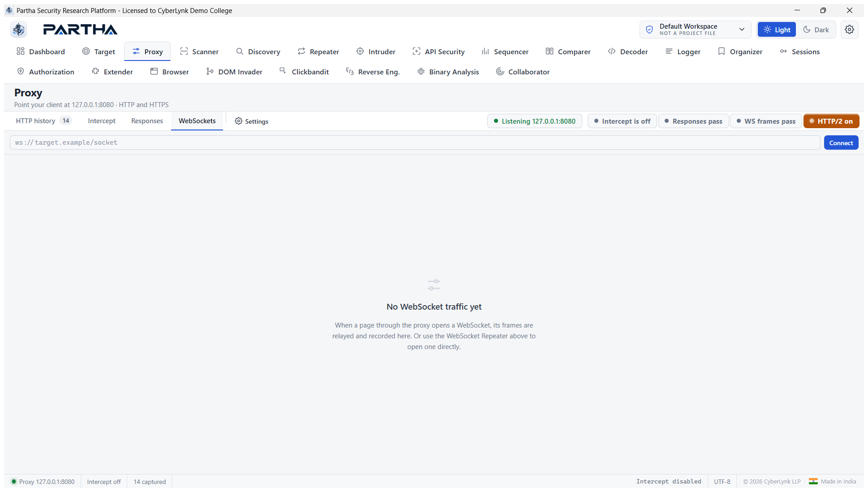This screenshot has height=492, width=868.
Task: Open Proxy Settings tab
Action: [x=251, y=121]
